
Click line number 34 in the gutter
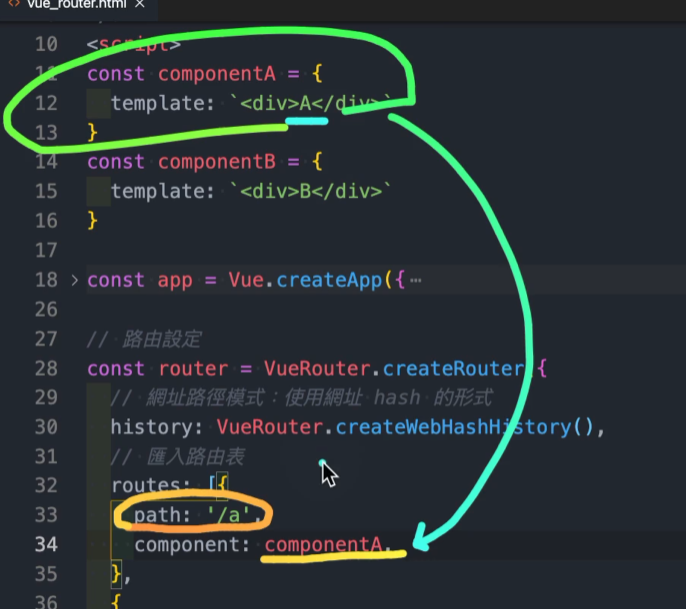46,545
